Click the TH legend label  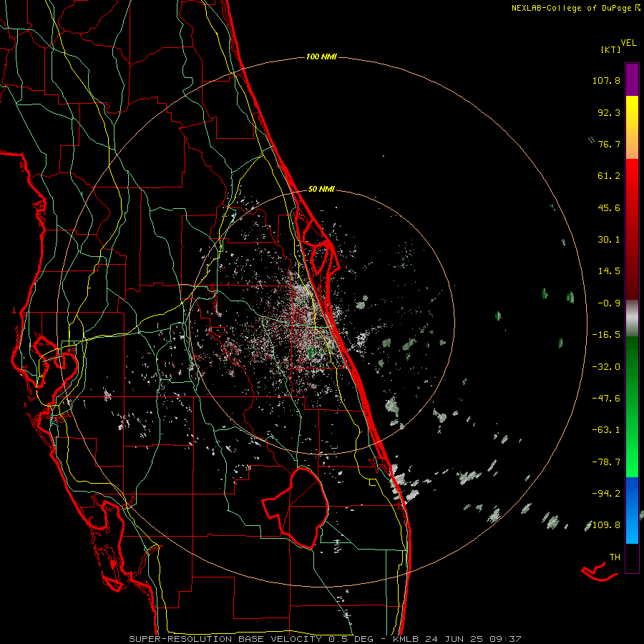(615, 557)
